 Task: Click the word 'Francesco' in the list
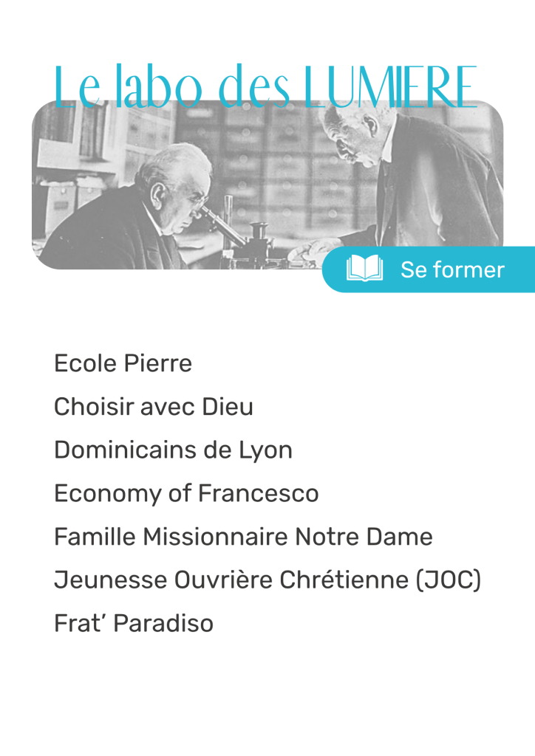[x=258, y=494]
